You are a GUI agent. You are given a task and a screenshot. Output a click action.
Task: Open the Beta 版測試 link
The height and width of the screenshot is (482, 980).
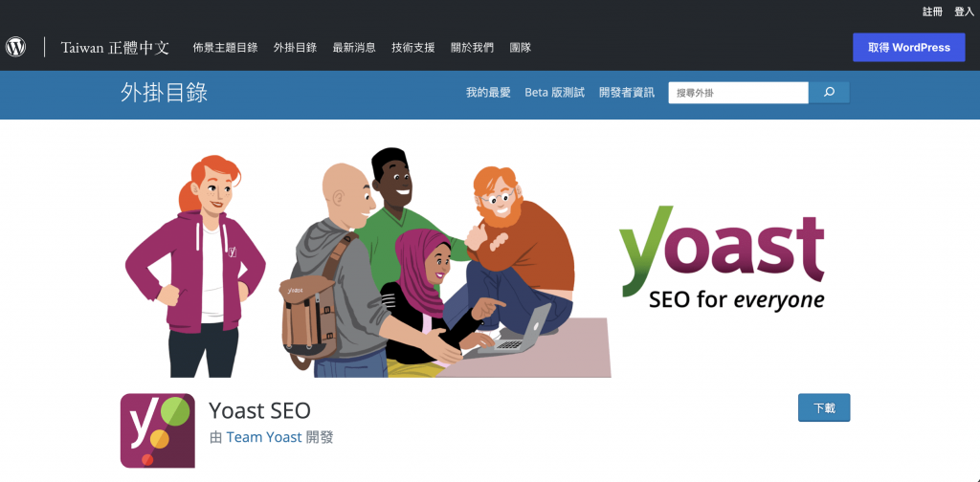coord(555,93)
